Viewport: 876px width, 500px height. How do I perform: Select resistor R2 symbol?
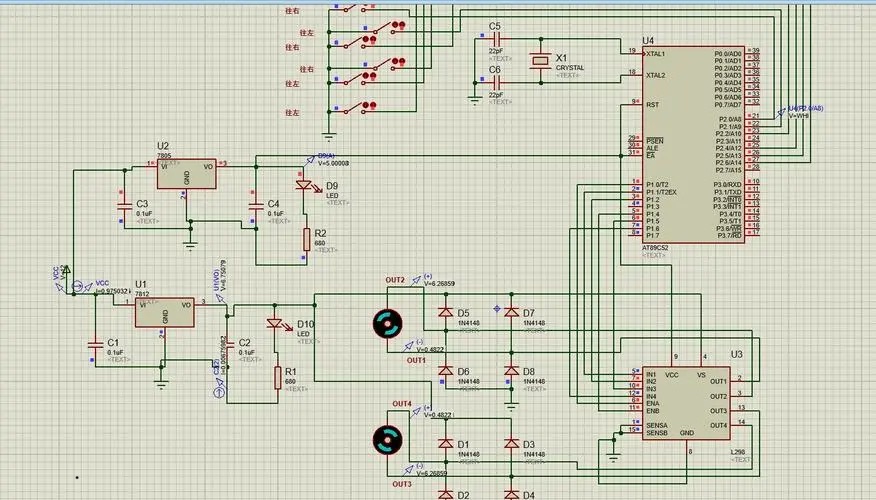point(307,239)
